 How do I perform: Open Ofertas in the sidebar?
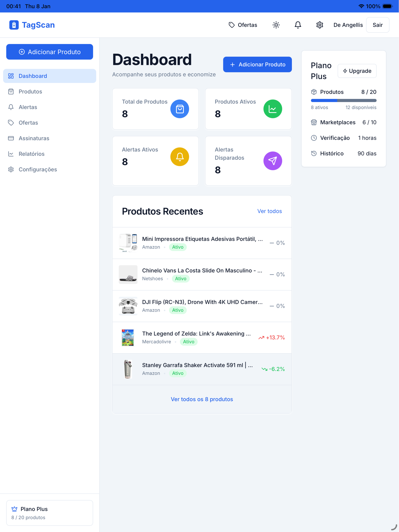pos(49,123)
